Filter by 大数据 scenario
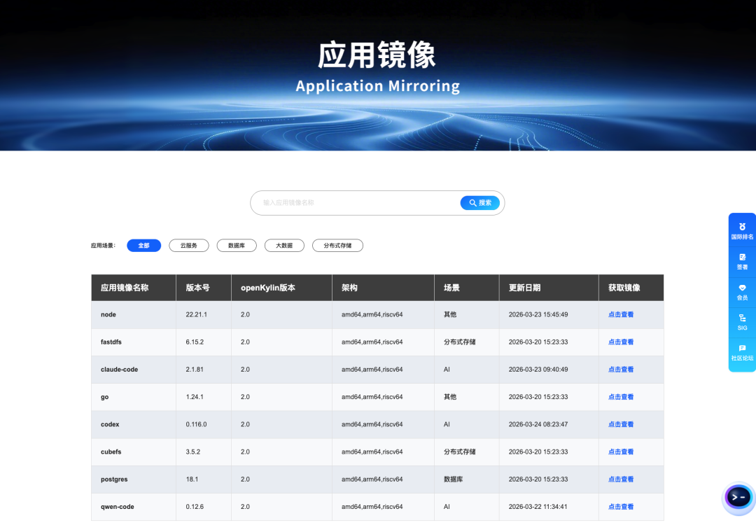Image resolution: width=756 pixels, height=532 pixels. point(284,246)
